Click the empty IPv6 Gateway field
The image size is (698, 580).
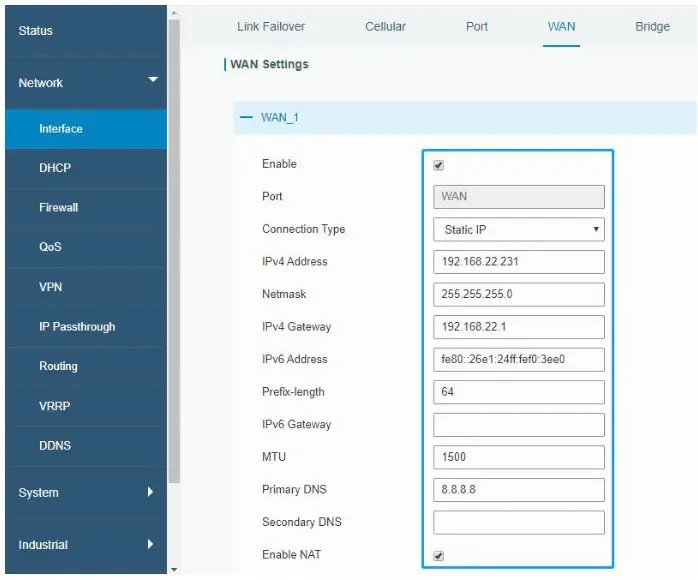point(519,425)
